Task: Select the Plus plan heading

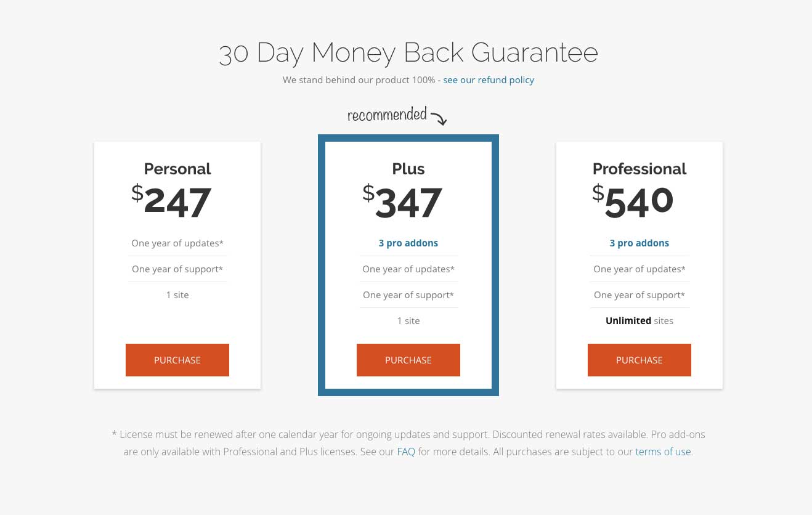Action: pyautogui.click(x=408, y=169)
